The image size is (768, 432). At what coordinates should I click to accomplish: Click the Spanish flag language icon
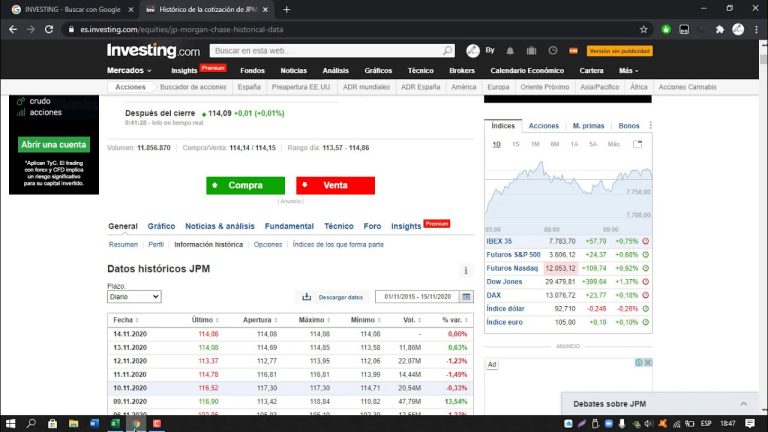pyautogui.click(x=573, y=50)
